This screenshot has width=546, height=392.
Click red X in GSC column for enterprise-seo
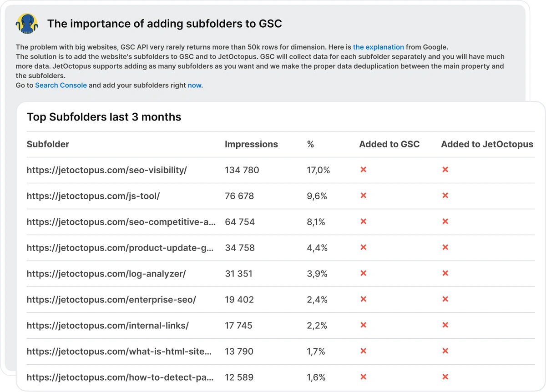(x=363, y=299)
